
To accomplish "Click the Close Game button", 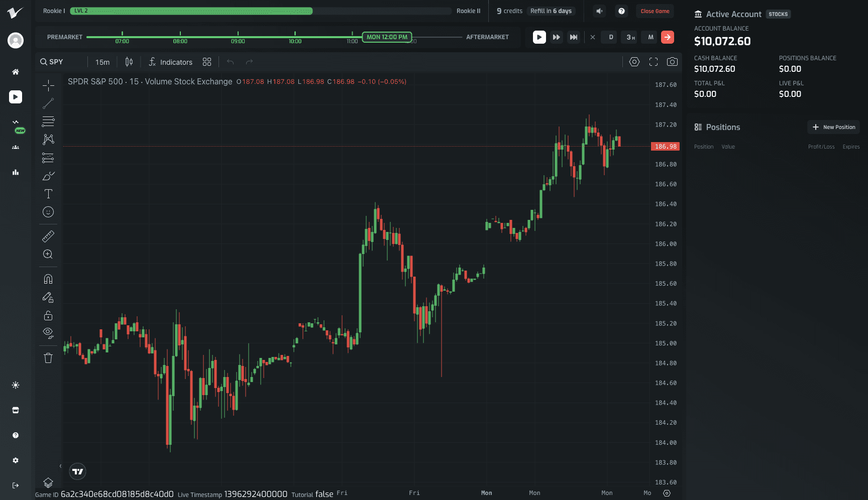I will click(x=655, y=11).
